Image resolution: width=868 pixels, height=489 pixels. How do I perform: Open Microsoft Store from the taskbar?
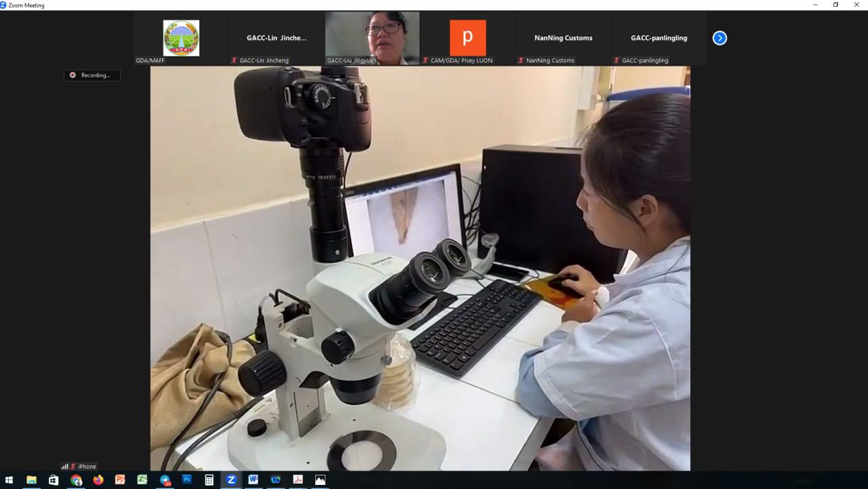coord(54,480)
